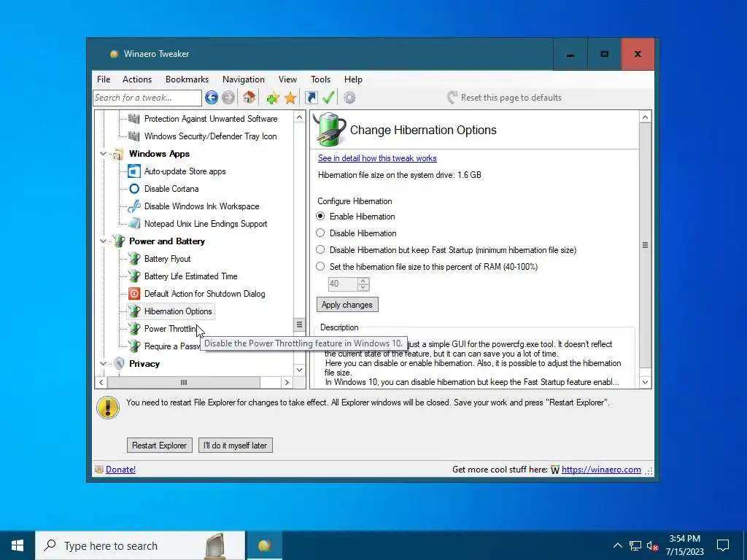The height and width of the screenshot is (560, 747).
Task: Collapse the Power and Battery tree node
Action: click(103, 241)
